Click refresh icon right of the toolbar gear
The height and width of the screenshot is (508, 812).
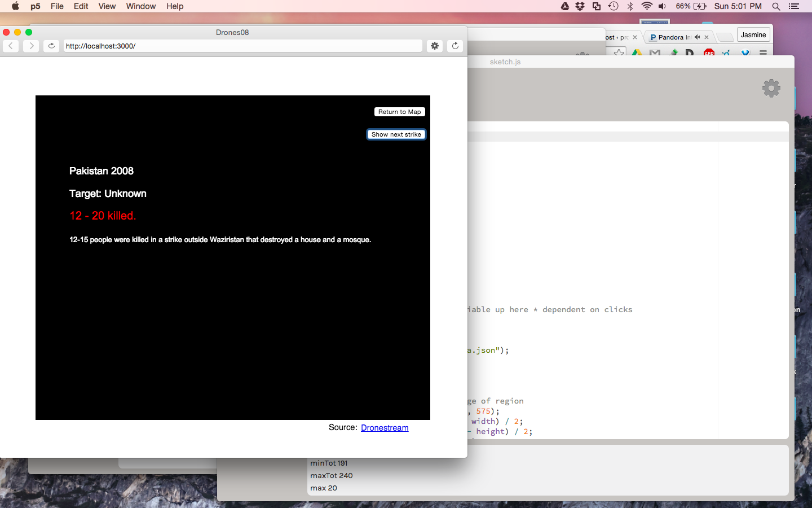pos(455,46)
